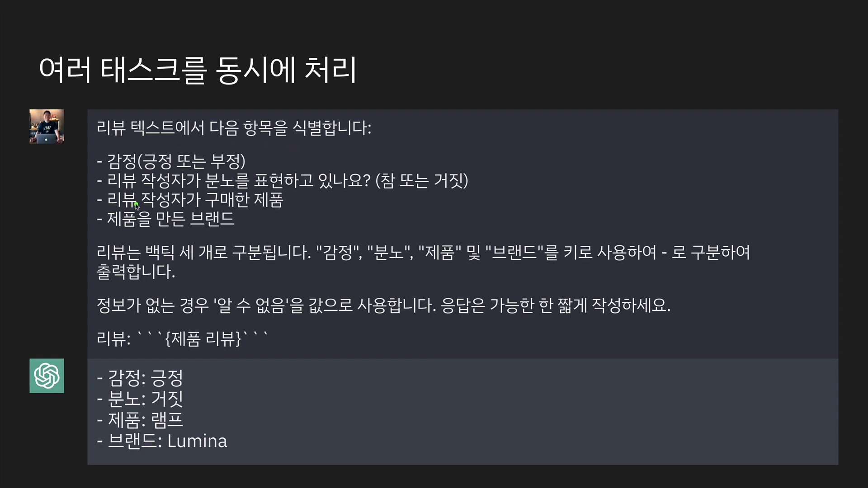This screenshot has height=488, width=868.
Task: Click the green mouse cursor marker
Action: (x=137, y=206)
